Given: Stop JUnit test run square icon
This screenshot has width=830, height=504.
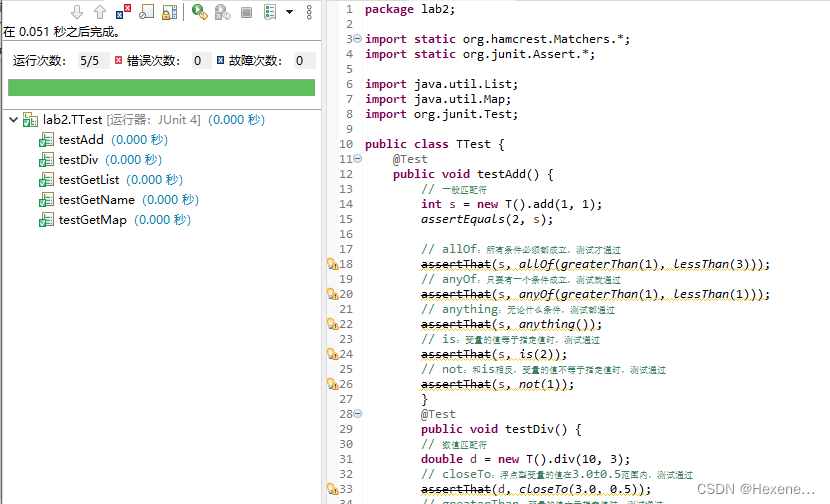Looking at the screenshot, I should 246,12.
